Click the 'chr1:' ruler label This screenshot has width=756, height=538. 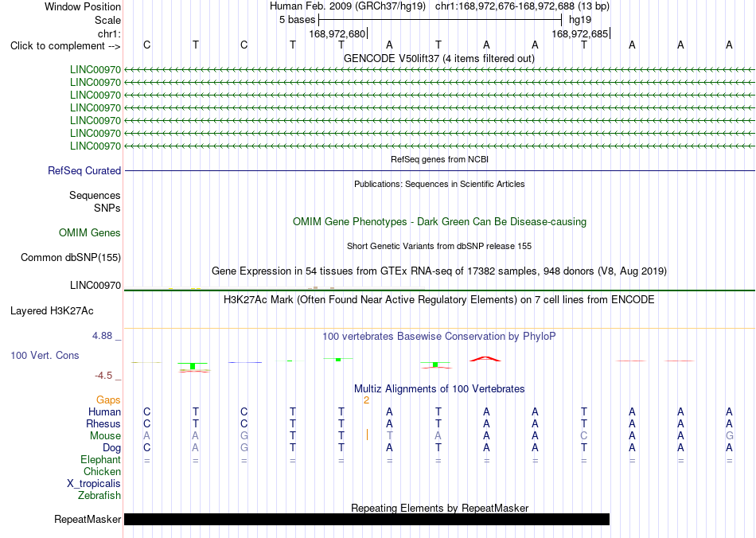[109, 33]
